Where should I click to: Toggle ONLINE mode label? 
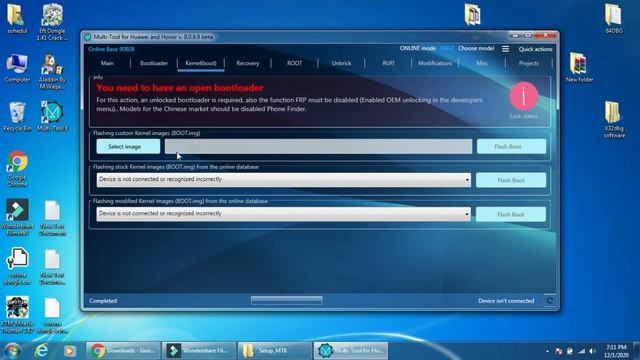(418, 48)
